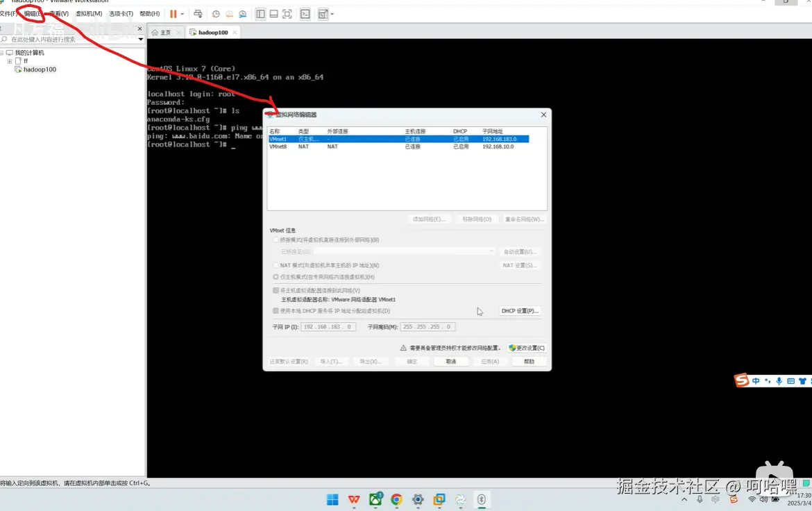The width and height of the screenshot is (812, 511).
Task: Click the library search input field
Action: tap(69, 40)
